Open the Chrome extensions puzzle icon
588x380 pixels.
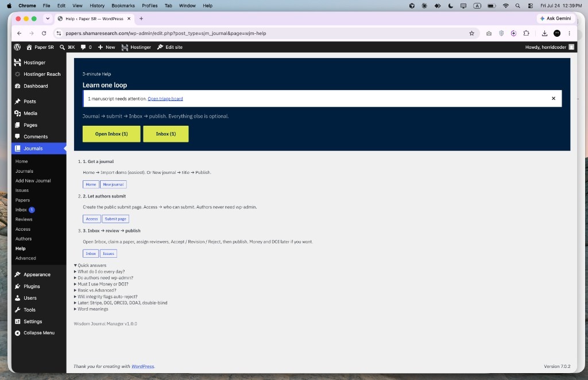pyautogui.click(x=526, y=33)
